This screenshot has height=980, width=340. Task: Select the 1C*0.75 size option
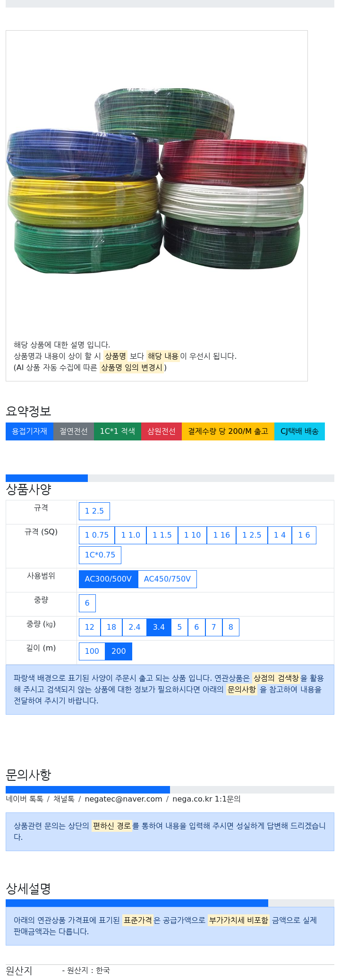(100, 555)
